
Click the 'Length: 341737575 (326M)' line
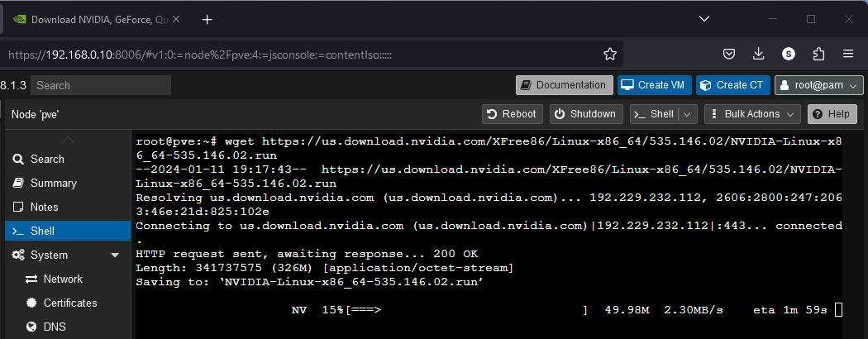(x=324, y=268)
